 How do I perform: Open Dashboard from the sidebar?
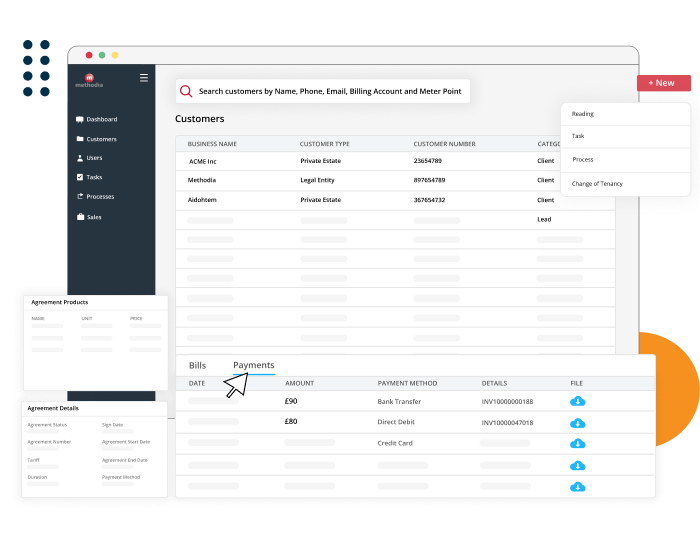click(x=101, y=119)
